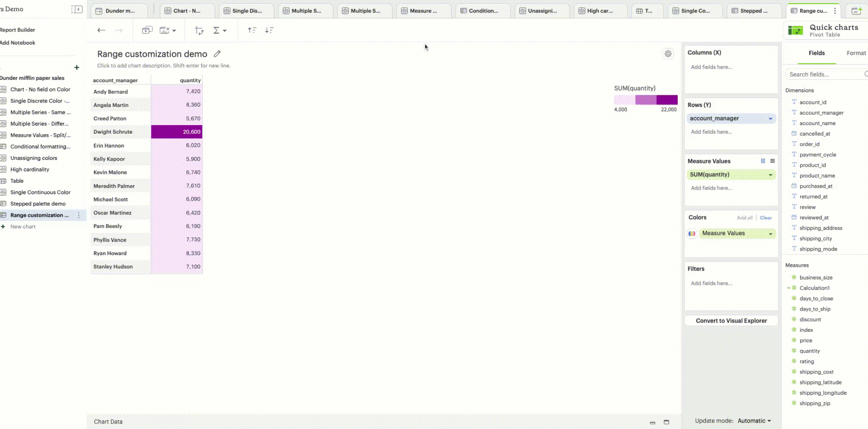Screen dimensions: 868x429
Task: Set Measure Values layout to columns
Action: [x=763, y=161]
